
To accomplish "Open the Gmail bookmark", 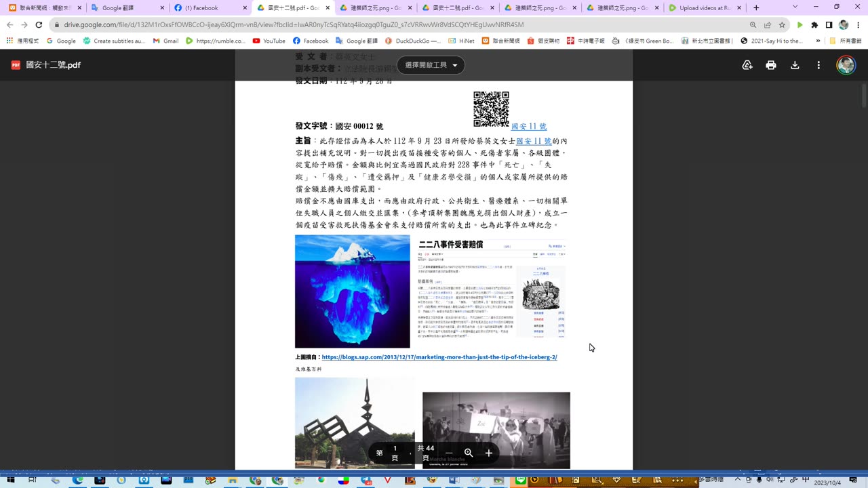I will click(x=165, y=41).
